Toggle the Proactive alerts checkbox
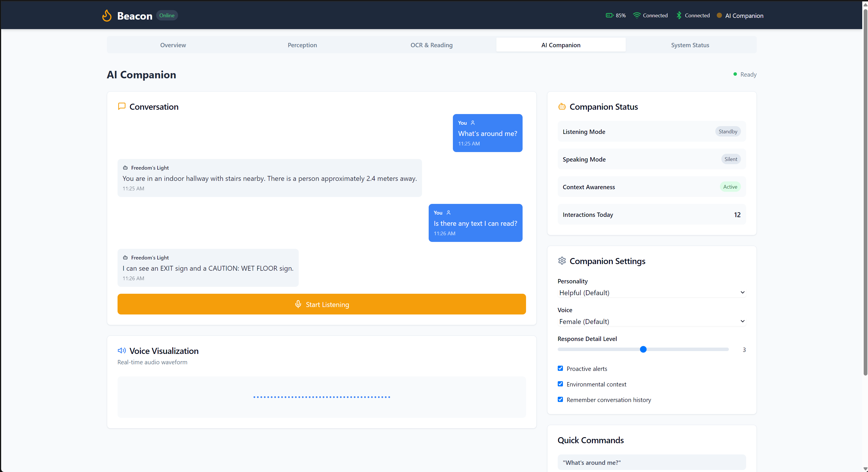The height and width of the screenshot is (472, 868). click(560, 368)
